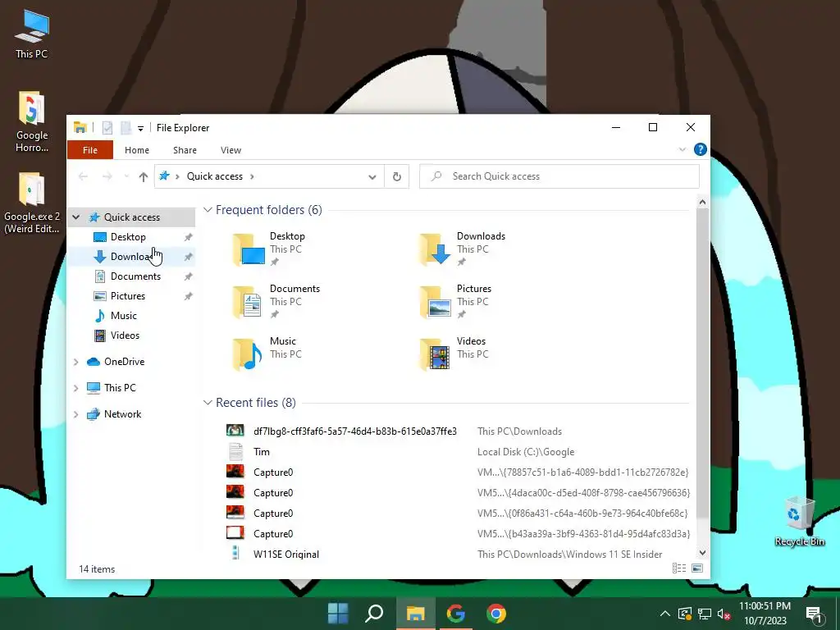Select Desktop in the navigation pane

tap(128, 237)
